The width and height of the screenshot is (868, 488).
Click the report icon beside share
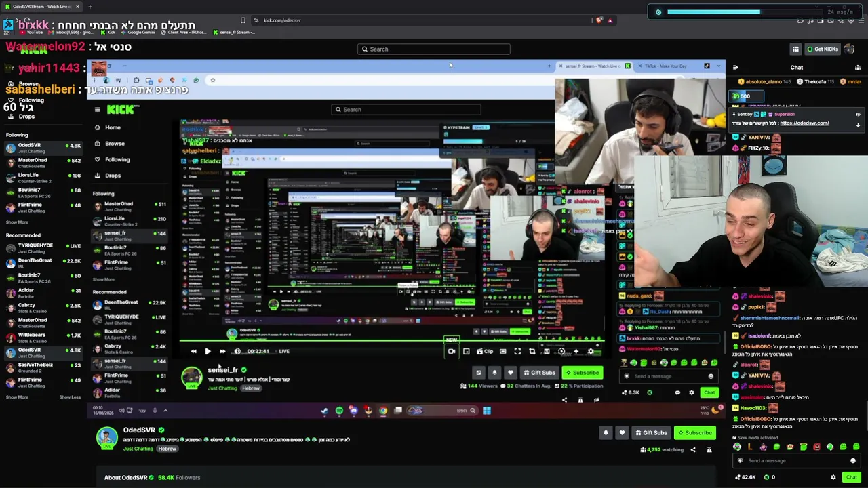click(709, 450)
